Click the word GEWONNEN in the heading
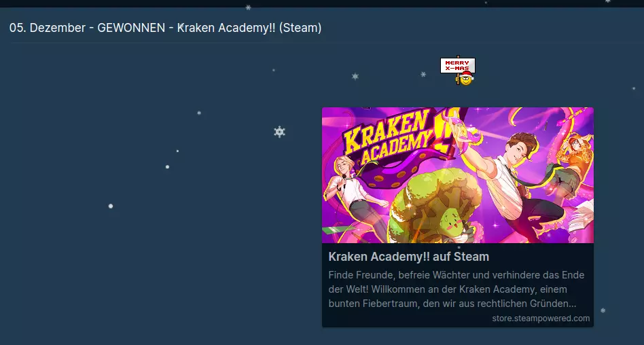Viewport: 644px width, 345px height. click(131, 28)
